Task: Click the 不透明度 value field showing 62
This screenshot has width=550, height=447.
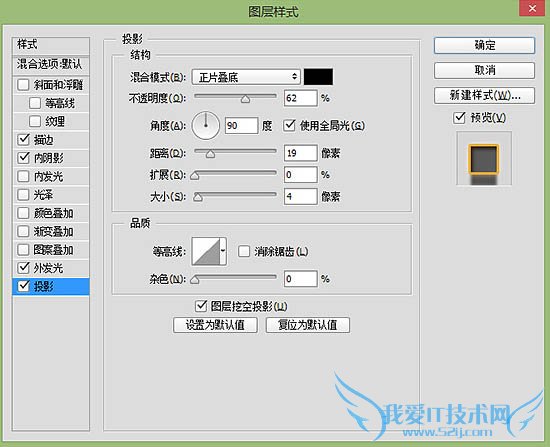Action: 301,98
